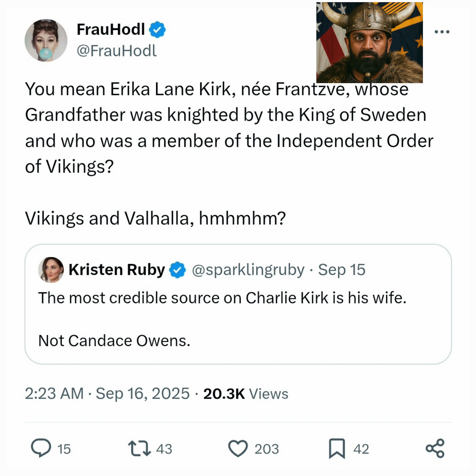Click the 203 likes count
Viewport: 476px width, 476px height.
pyautogui.click(x=267, y=449)
